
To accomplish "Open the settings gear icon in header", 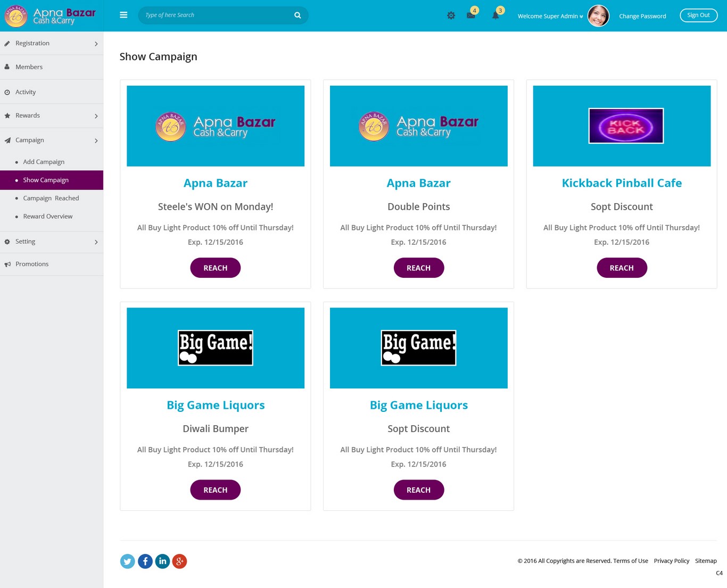I will (451, 16).
